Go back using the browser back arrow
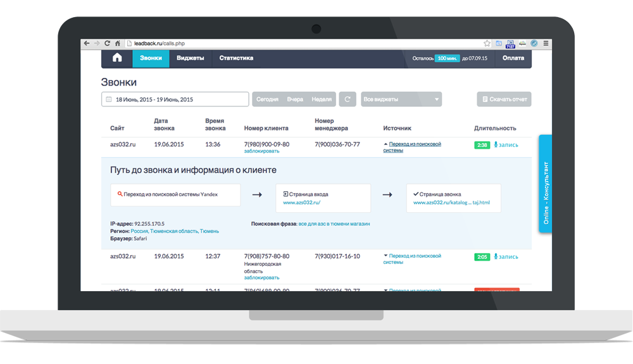Viewport: 633px width, 364px height. [x=87, y=43]
